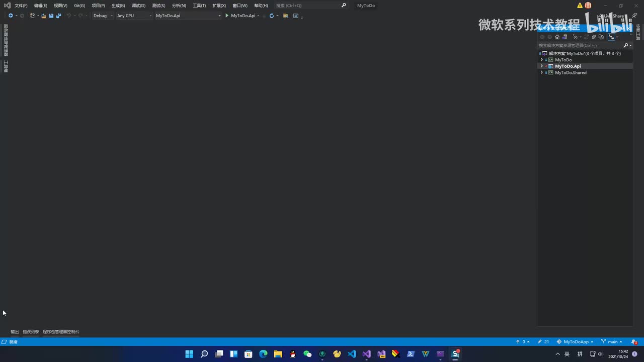Focus the Solution Explorer search field

point(581,45)
